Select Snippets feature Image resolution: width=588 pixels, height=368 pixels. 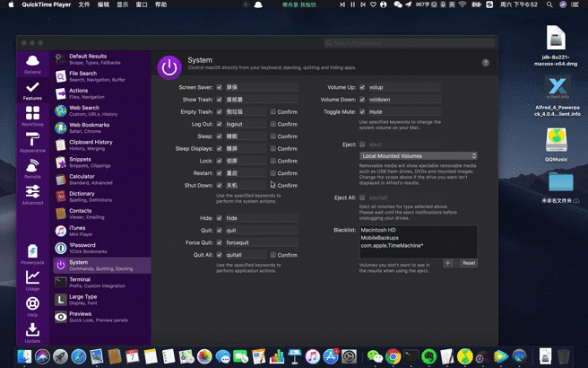[x=102, y=162]
